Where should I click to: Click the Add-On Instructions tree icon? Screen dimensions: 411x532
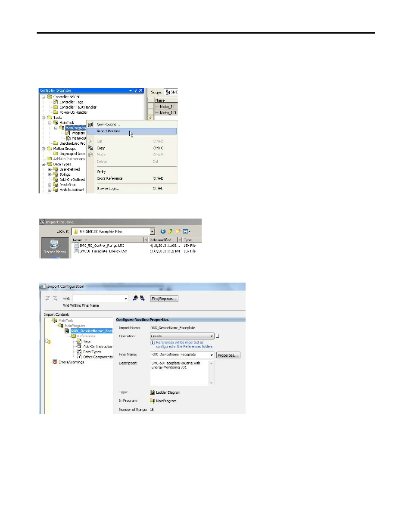[79, 346]
